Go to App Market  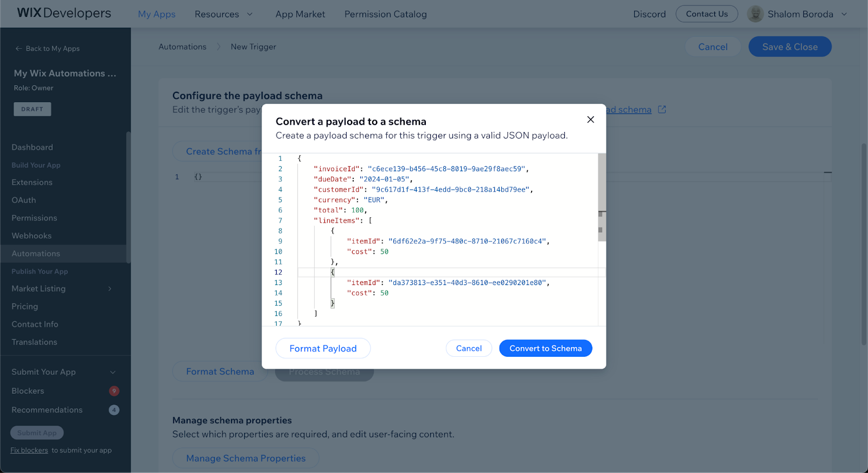[300, 14]
